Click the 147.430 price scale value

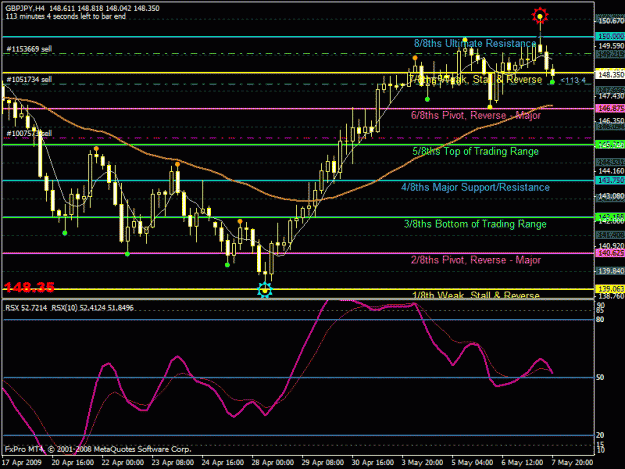pyautogui.click(x=611, y=96)
